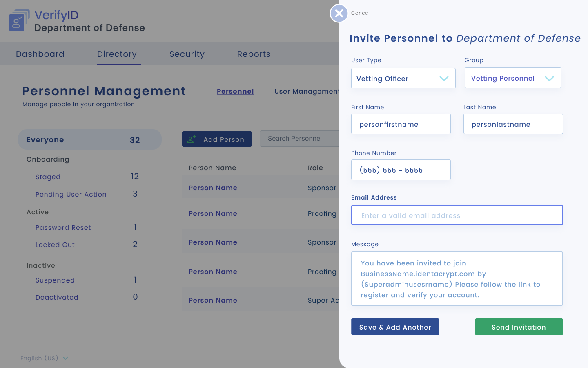The width and height of the screenshot is (588, 368).
Task: Filter by Pending User Action
Action: coord(71,194)
